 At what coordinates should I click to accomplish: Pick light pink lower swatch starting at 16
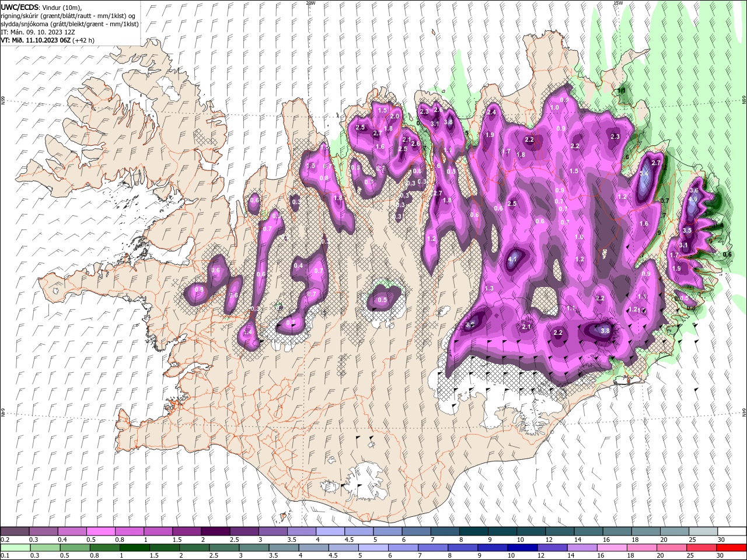(611, 548)
